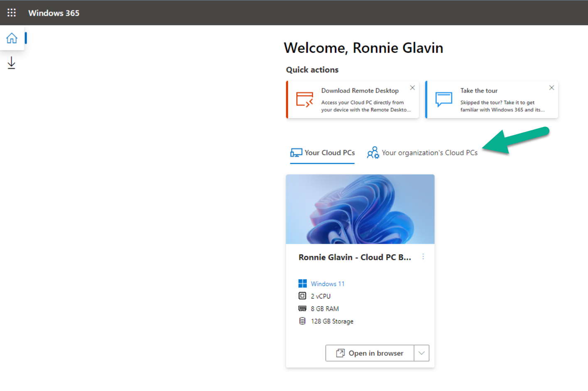Click the Take the tour chat icon
Screen dimensions: 588x391
tap(443, 100)
